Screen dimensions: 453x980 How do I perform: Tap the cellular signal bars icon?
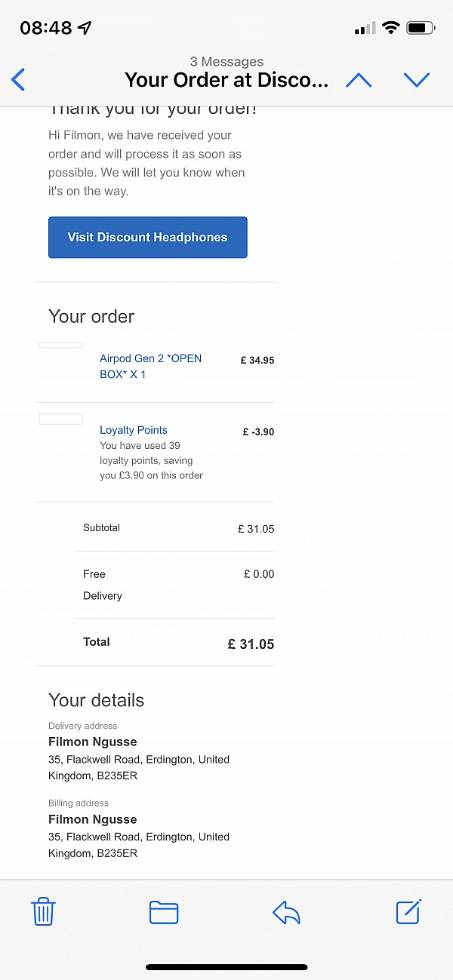365,28
